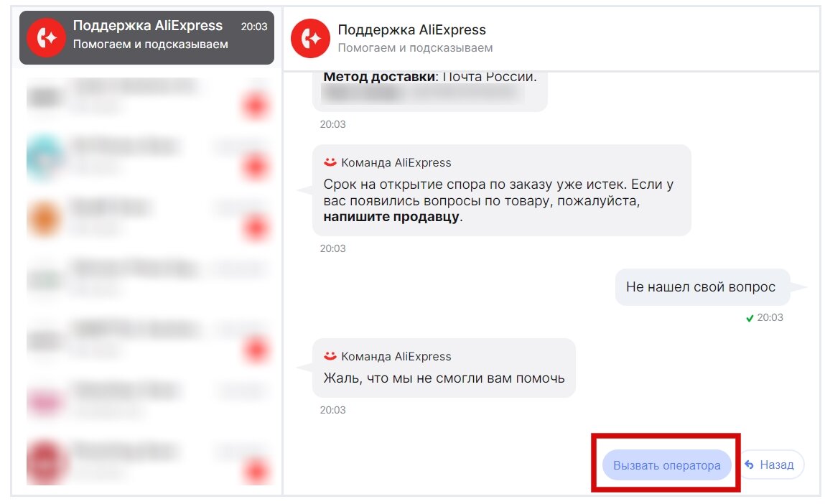Select the AliExpress logo in the highlighted conversation
The height and width of the screenshot is (504, 825).
pos(46,37)
